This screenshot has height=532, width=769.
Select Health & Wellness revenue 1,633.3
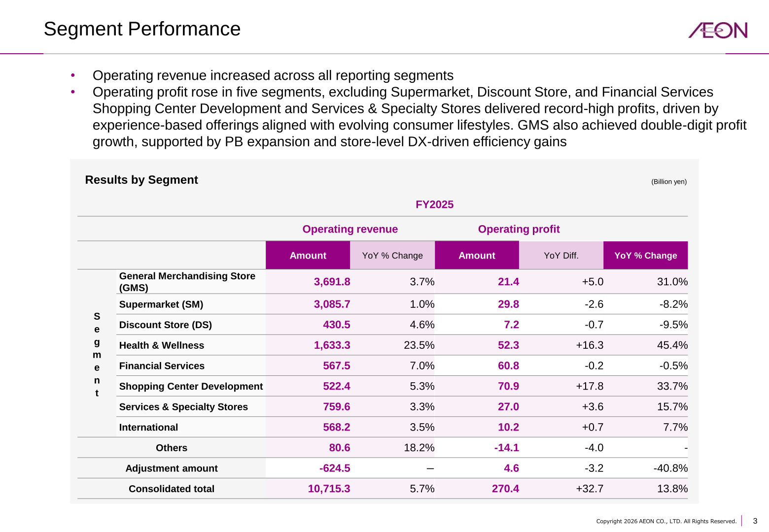tap(332, 345)
